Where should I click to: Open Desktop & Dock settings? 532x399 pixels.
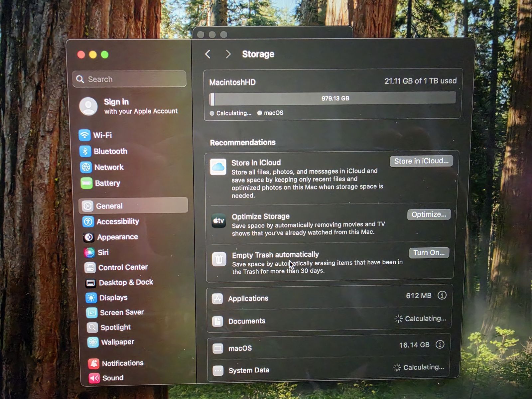[x=126, y=283]
